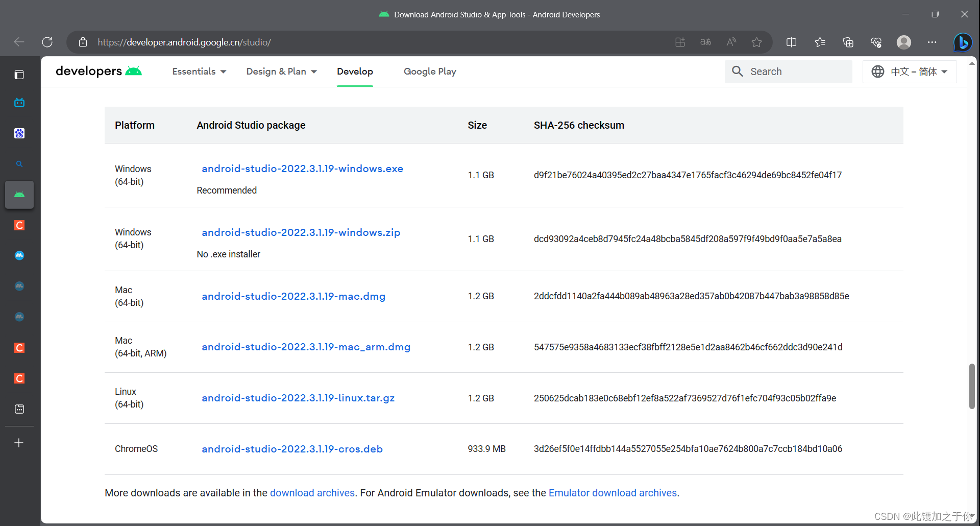This screenshot has height=526, width=980.
Task: Open the browser settings ellipsis menu
Action: [932, 42]
